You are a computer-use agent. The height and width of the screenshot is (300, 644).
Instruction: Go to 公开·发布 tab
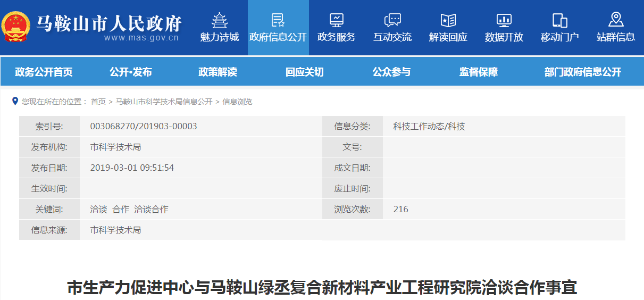131,72
